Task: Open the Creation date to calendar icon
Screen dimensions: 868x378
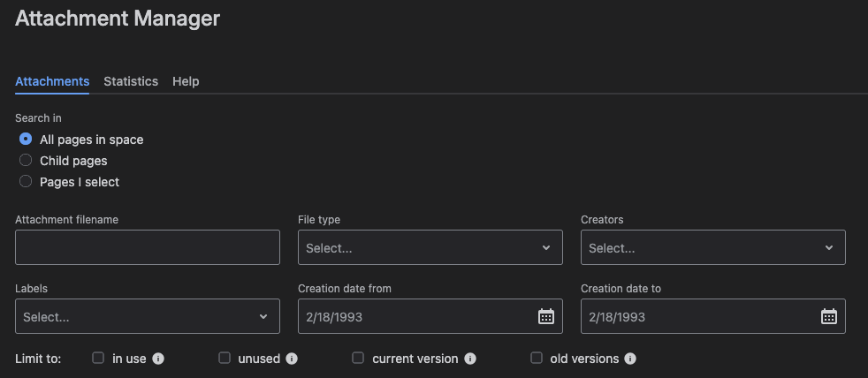Action: click(829, 316)
